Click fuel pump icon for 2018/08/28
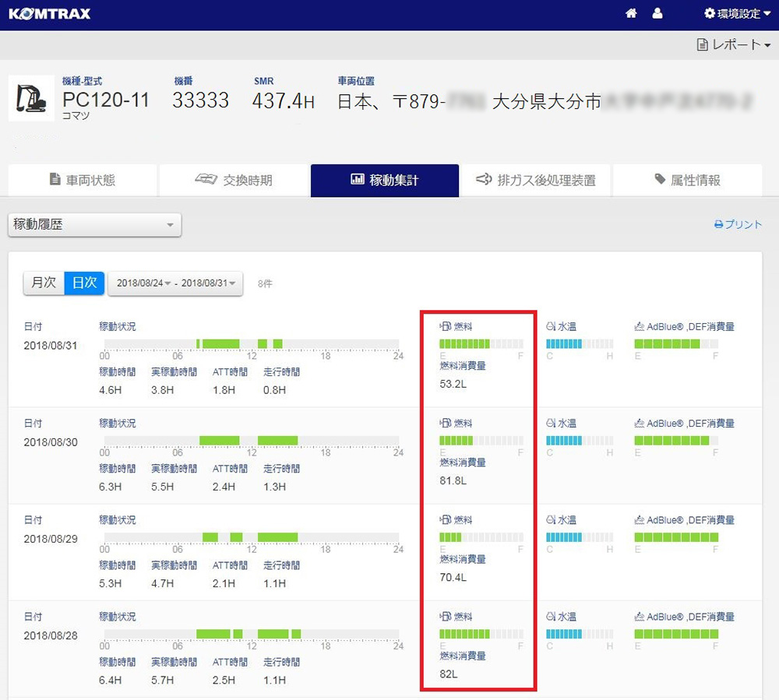The image size is (779, 700). click(446, 617)
